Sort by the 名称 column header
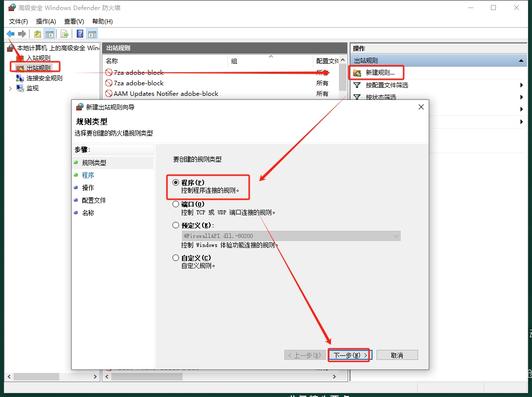Viewport: 532px width, 397px height. click(165, 61)
